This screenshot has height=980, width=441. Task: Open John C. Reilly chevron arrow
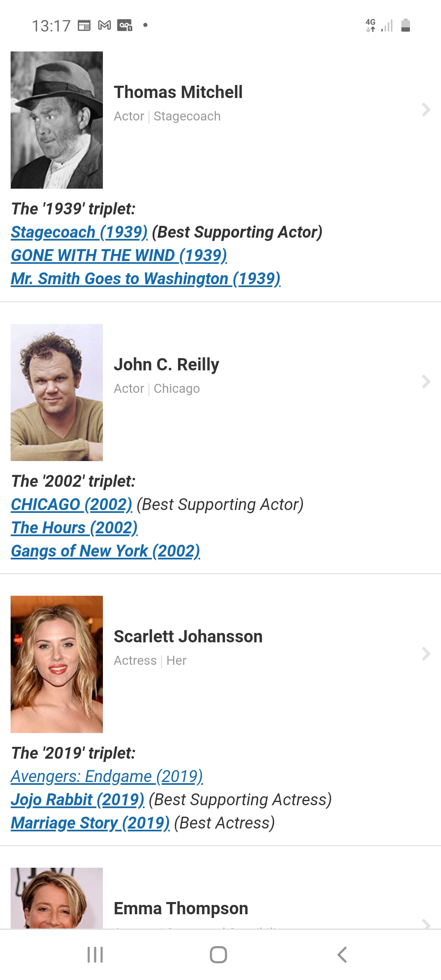coord(426,381)
